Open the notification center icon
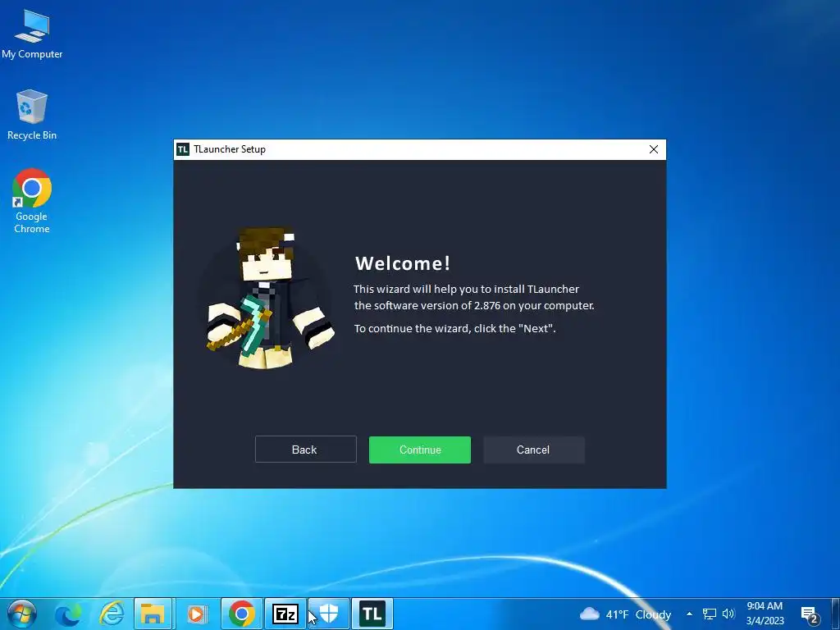Image resolution: width=840 pixels, height=630 pixels. [810, 615]
